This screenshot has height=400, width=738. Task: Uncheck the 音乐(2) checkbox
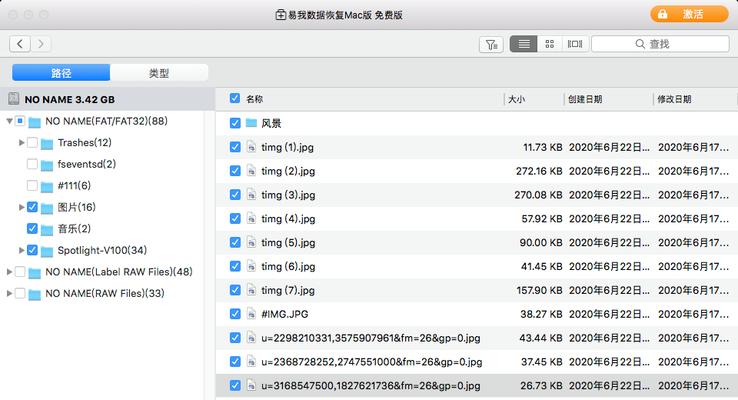coord(32,228)
